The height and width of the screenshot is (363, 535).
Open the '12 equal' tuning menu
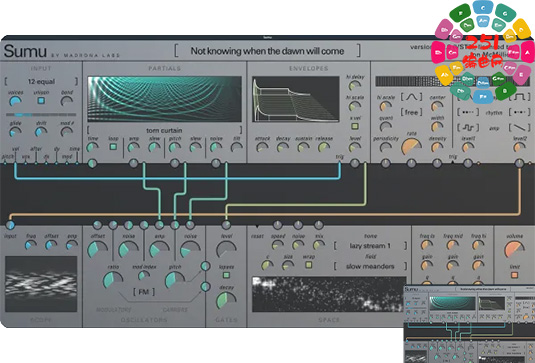[x=41, y=81]
